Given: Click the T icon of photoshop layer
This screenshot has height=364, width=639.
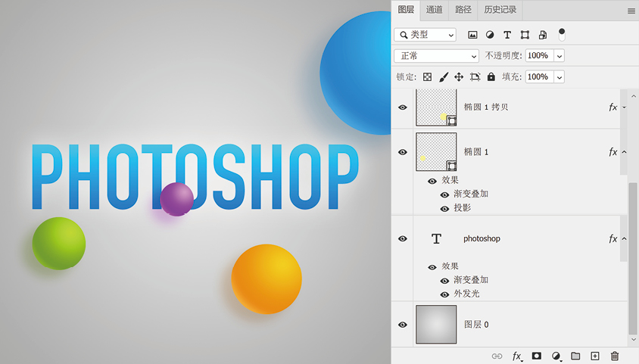Looking at the screenshot, I should point(436,238).
